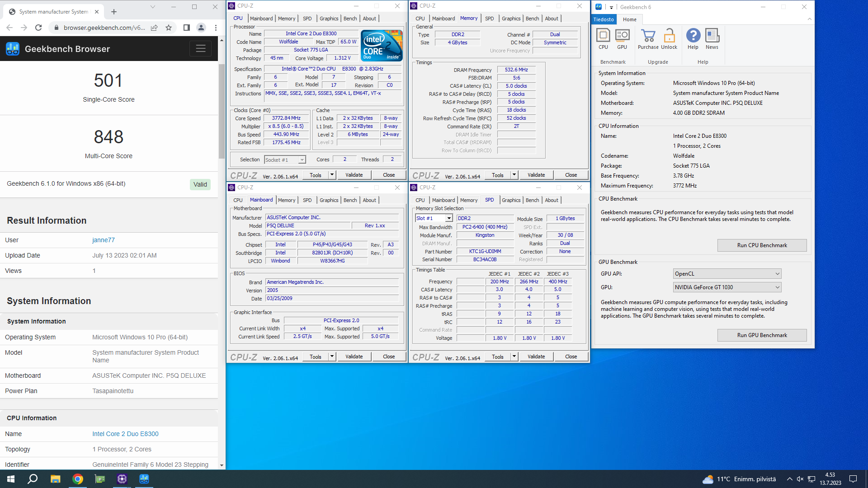Switch to Bench tab in top-left CPU-Z

point(350,19)
